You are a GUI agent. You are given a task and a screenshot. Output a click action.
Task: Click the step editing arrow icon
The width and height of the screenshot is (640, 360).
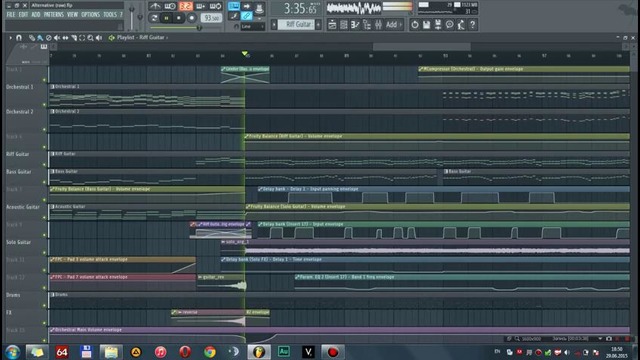pos(247,6)
